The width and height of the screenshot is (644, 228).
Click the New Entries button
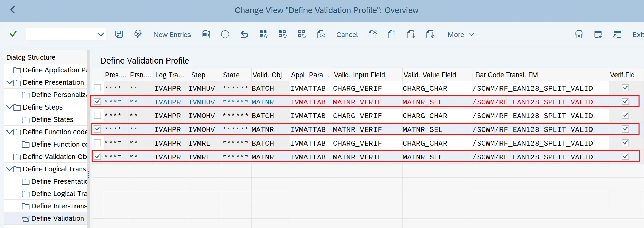pyautogui.click(x=172, y=35)
